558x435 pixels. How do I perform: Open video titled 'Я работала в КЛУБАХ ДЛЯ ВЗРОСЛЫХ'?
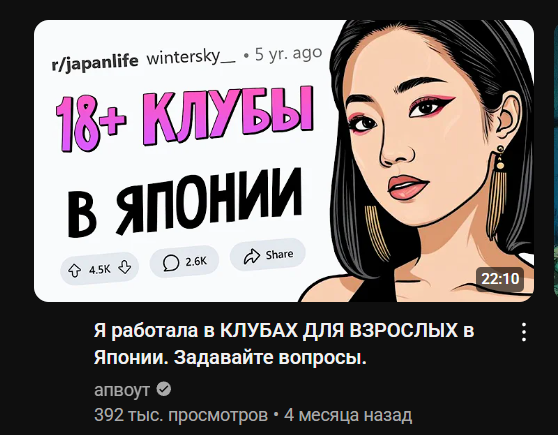(x=284, y=344)
